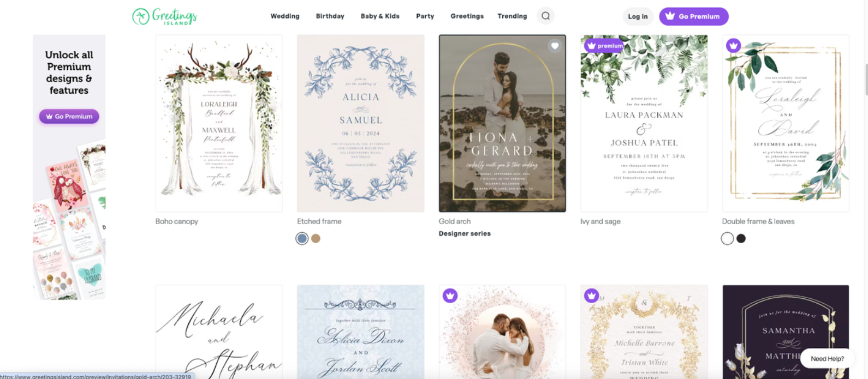Click the crown badge on the Michelle Barrone gold card
This screenshot has width=868, height=379.
click(x=591, y=296)
